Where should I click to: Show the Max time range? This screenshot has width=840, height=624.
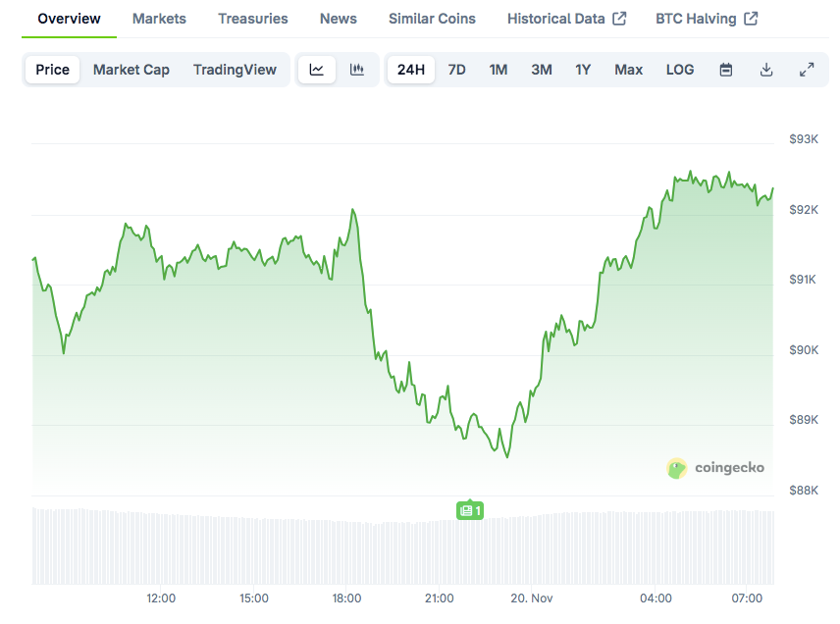628,70
